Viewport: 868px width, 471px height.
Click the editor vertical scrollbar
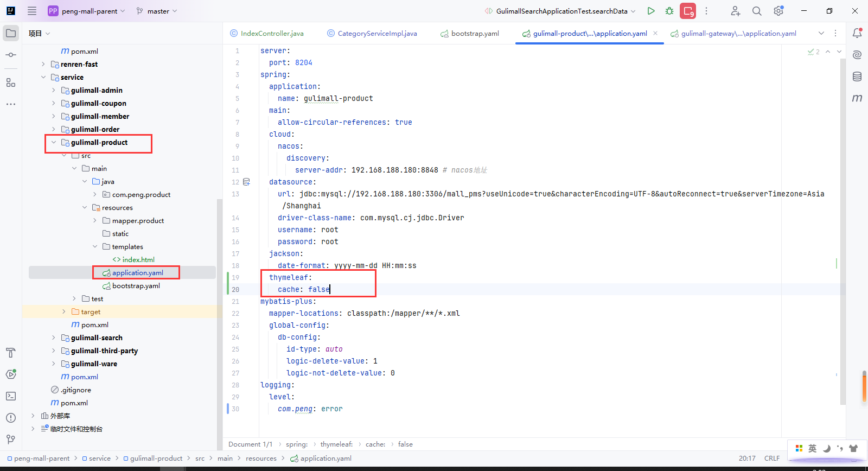tap(843, 232)
